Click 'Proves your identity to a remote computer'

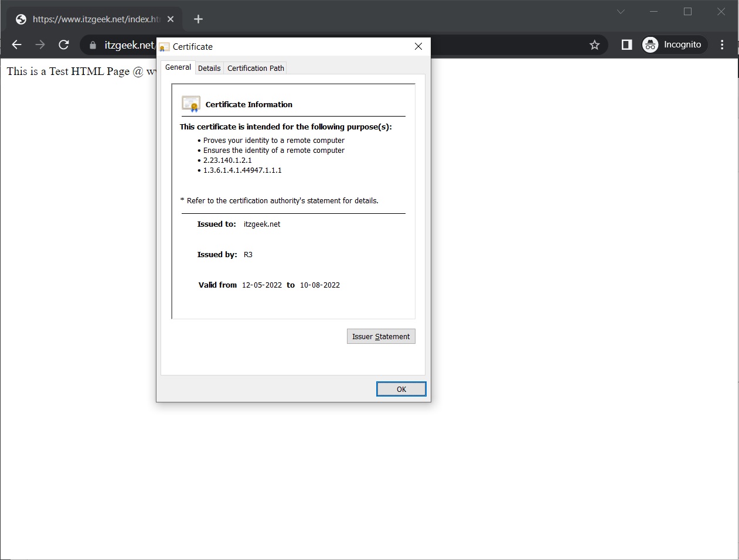coord(274,141)
